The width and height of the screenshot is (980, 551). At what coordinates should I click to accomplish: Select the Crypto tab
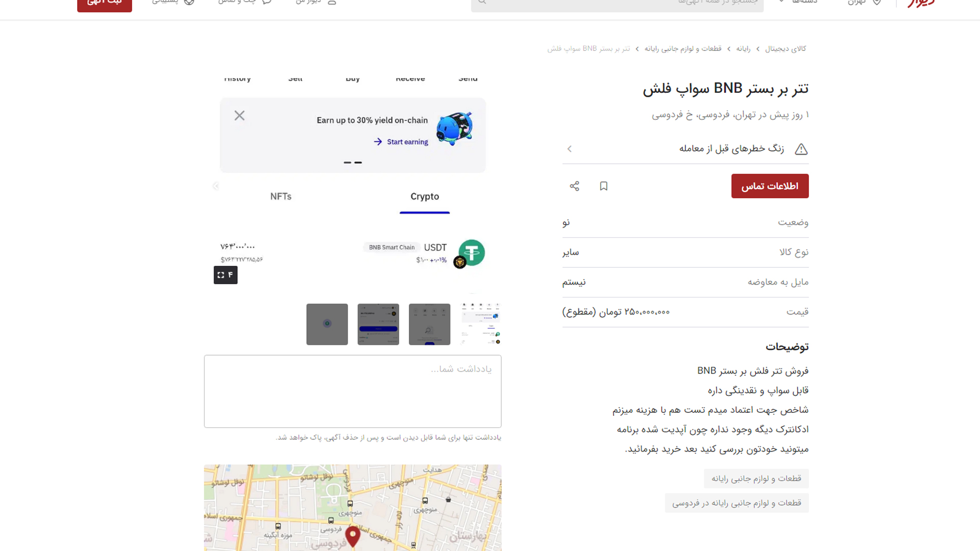click(424, 196)
